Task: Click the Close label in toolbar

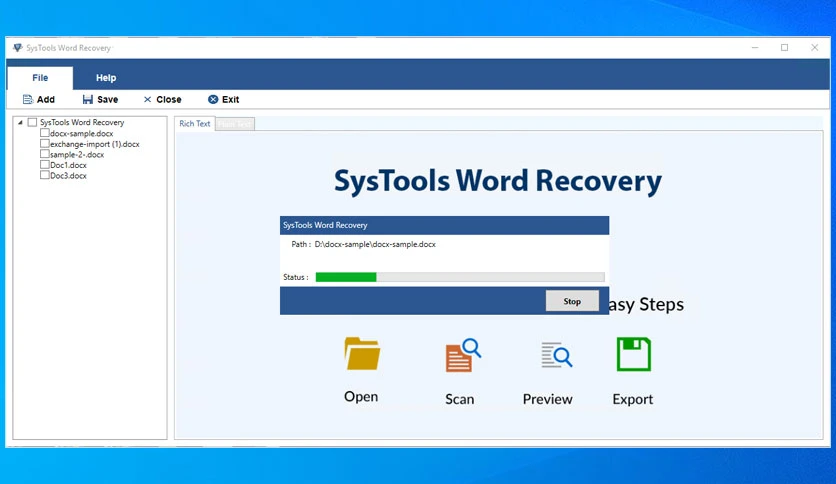Action: pyautogui.click(x=168, y=99)
